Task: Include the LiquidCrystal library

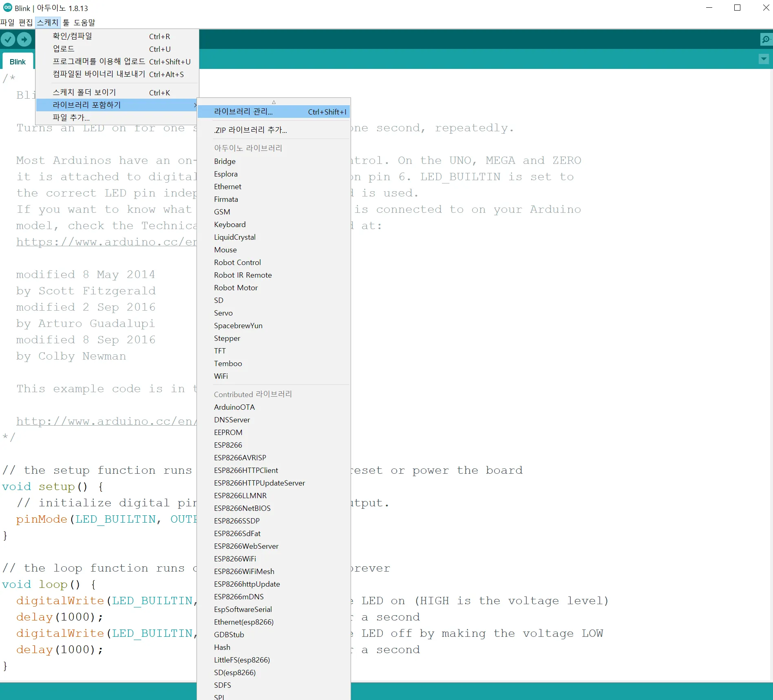Action: 234,237
